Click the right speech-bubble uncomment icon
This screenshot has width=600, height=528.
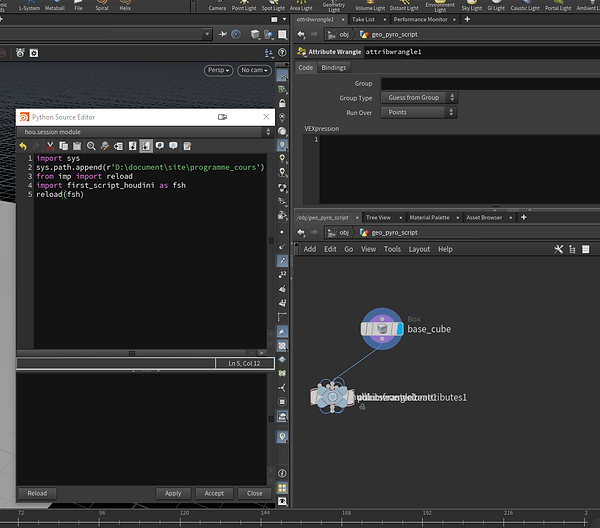coord(173,146)
